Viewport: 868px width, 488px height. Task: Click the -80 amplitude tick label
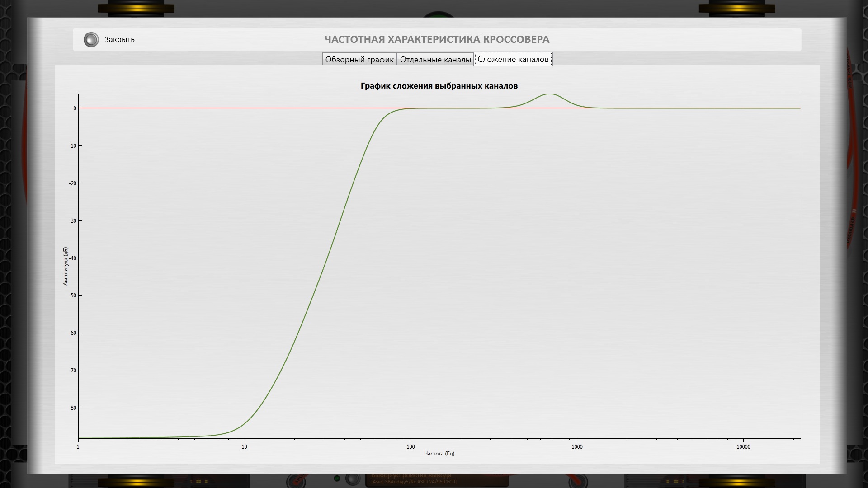coord(72,408)
